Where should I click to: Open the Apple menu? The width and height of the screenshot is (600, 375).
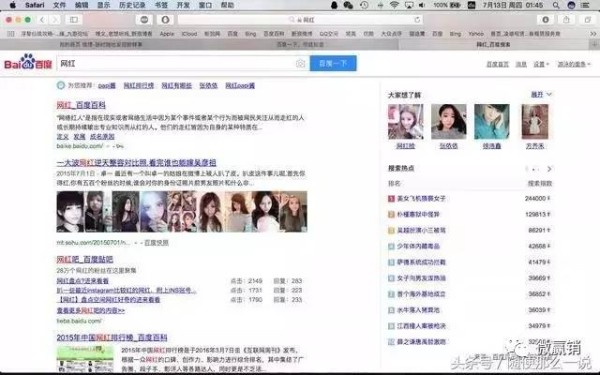(x=13, y=5)
